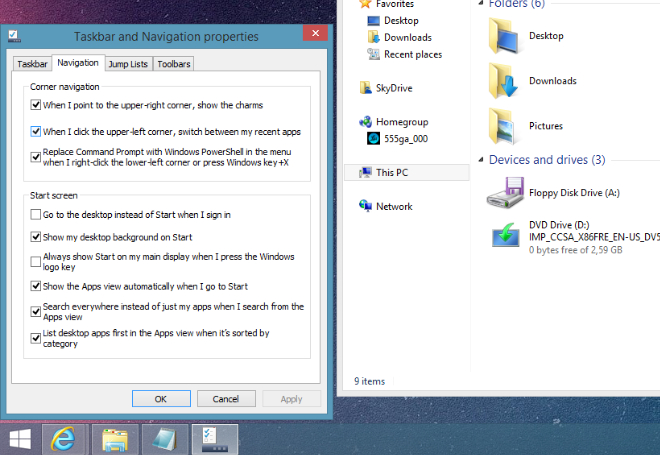
Task: Select the large Downloads folder icon
Action: 504,81
